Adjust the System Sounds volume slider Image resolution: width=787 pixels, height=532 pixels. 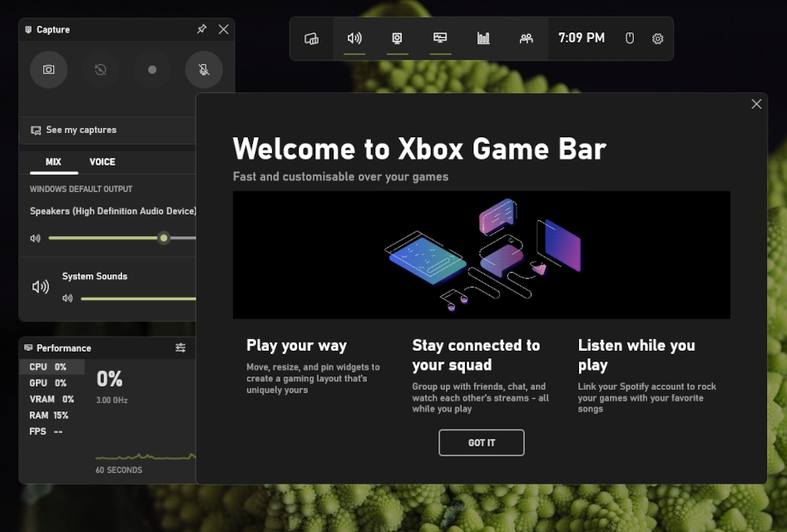(x=138, y=298)
